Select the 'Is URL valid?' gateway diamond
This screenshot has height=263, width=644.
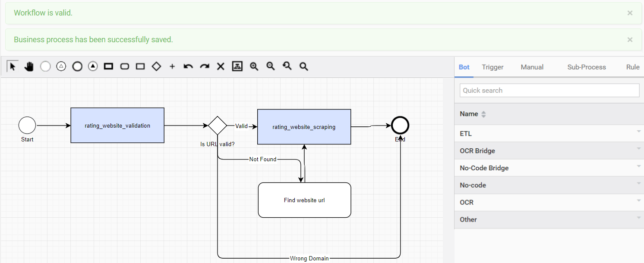coord(218,125)
